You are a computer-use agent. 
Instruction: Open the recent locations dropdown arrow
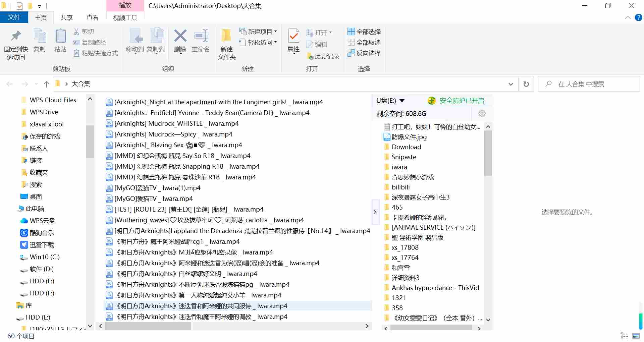coord(36,84)
